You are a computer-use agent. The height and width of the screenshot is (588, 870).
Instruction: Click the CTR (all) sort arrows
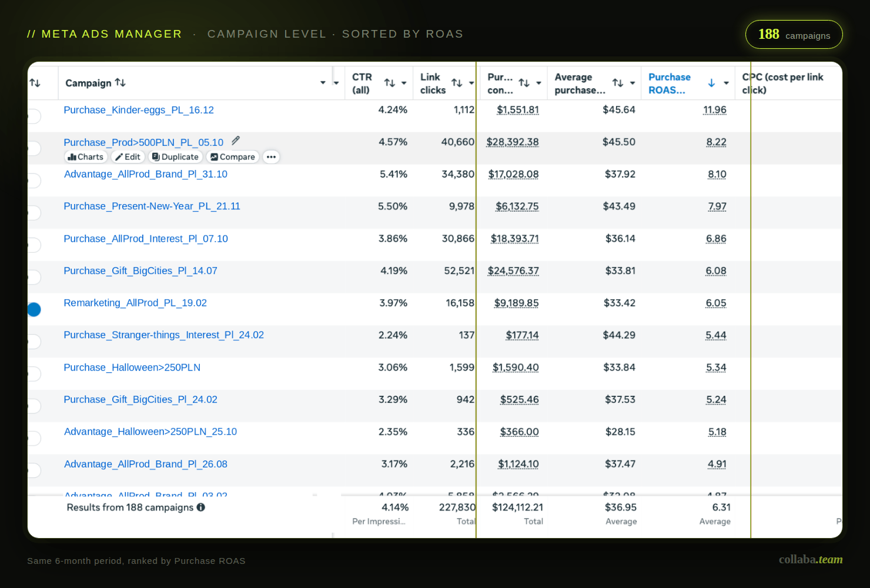pos(389,83)
